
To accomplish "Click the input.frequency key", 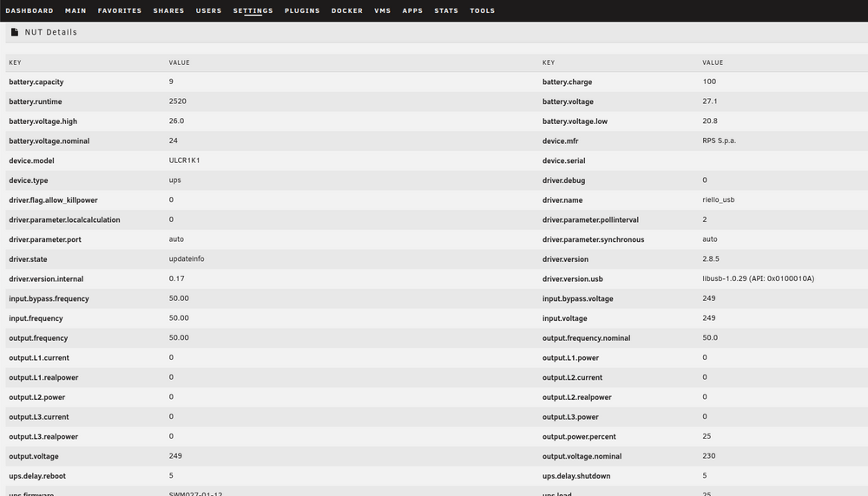I will tap(36, 318).
